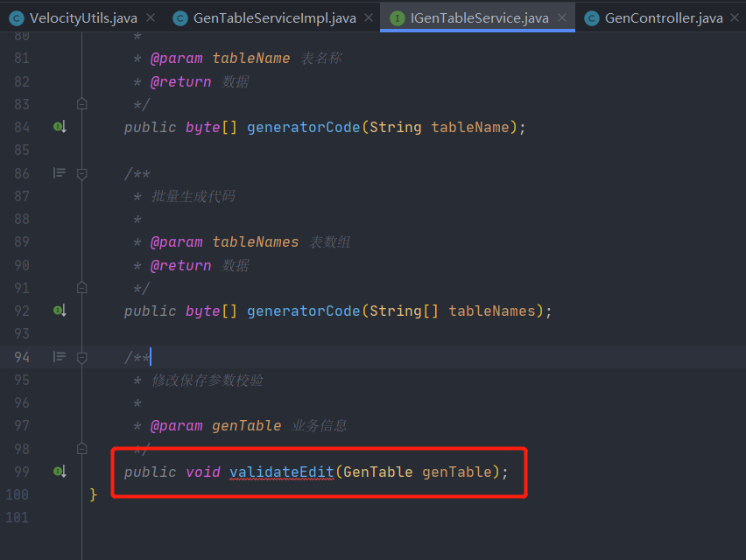746x560 pixels.
Task: Click line number 99 in the gutter
Action: 20,472
